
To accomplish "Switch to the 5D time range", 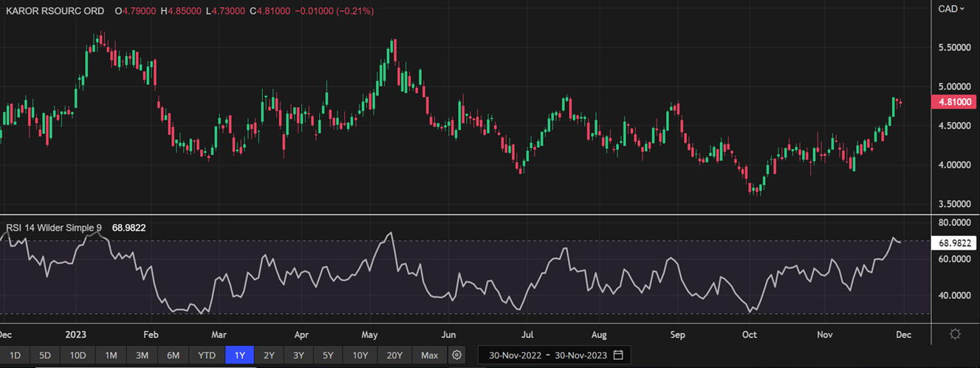I will tap(46, 355).
